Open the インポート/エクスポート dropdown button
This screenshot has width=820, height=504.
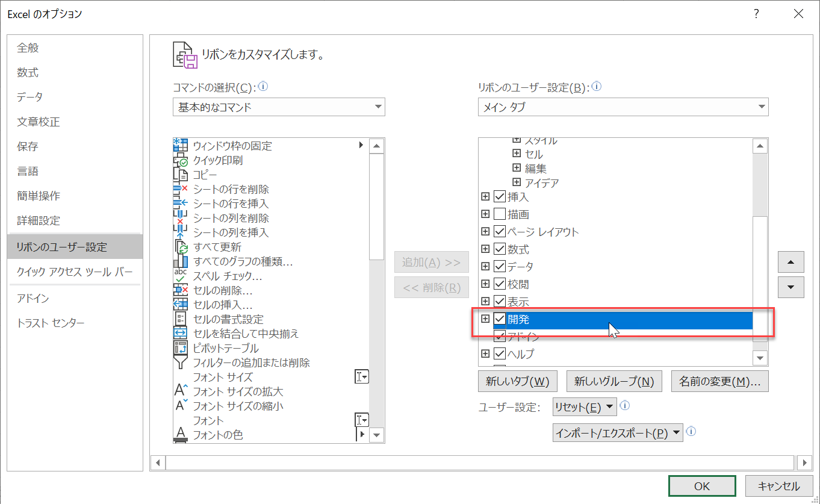[x=618, y=432]
